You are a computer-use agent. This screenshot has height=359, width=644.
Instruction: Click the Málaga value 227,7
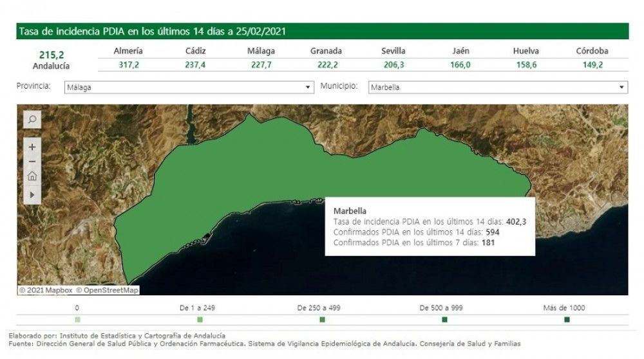(x=261, y=65)
